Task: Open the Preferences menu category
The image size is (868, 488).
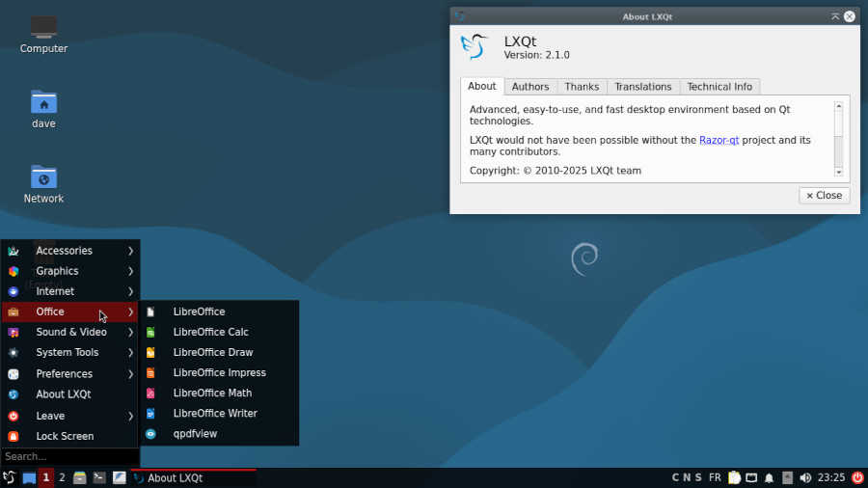Action: 69,374
